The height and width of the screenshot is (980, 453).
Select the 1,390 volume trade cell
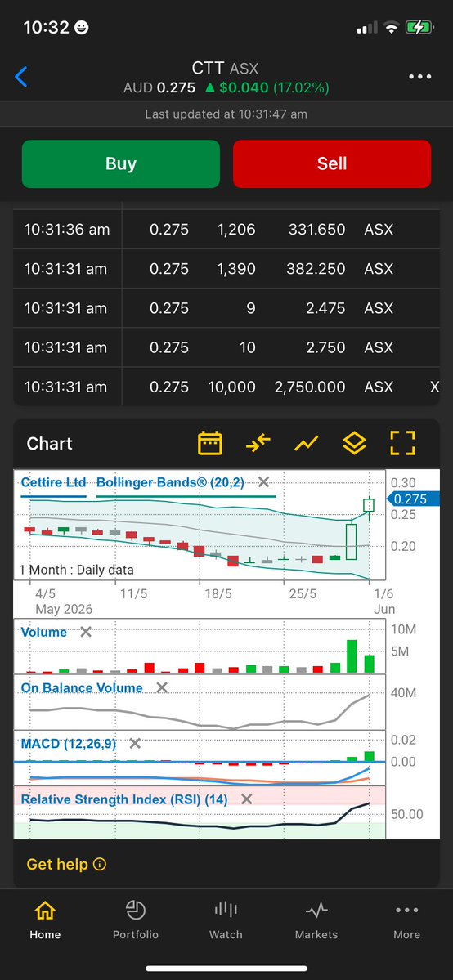tap(236, 269)
